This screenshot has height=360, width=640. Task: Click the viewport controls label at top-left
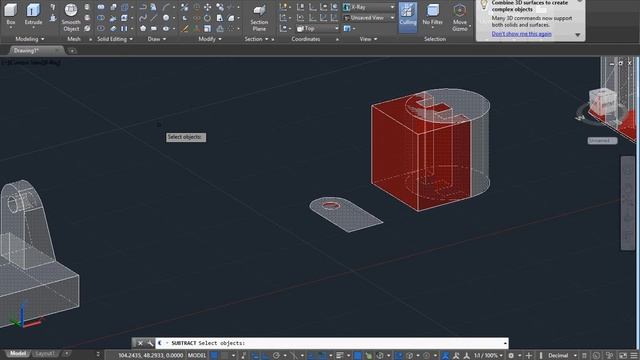click(31, 62)
